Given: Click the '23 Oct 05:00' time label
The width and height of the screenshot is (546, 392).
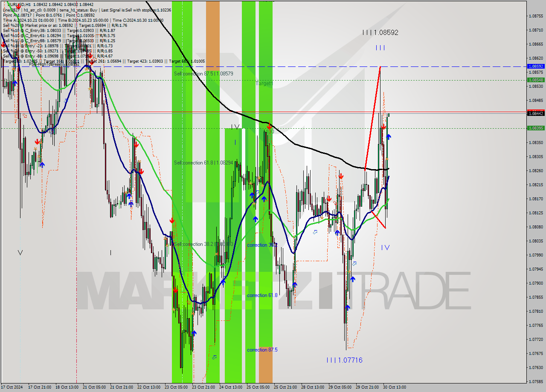Looking at the screenshot, I should click(x=176, y=387).
